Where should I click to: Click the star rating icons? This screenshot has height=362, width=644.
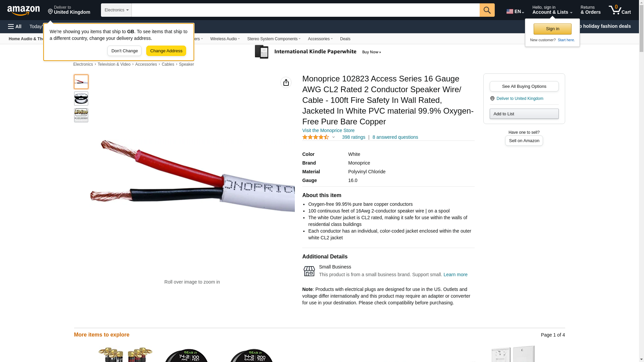click(x=316, y=137)
